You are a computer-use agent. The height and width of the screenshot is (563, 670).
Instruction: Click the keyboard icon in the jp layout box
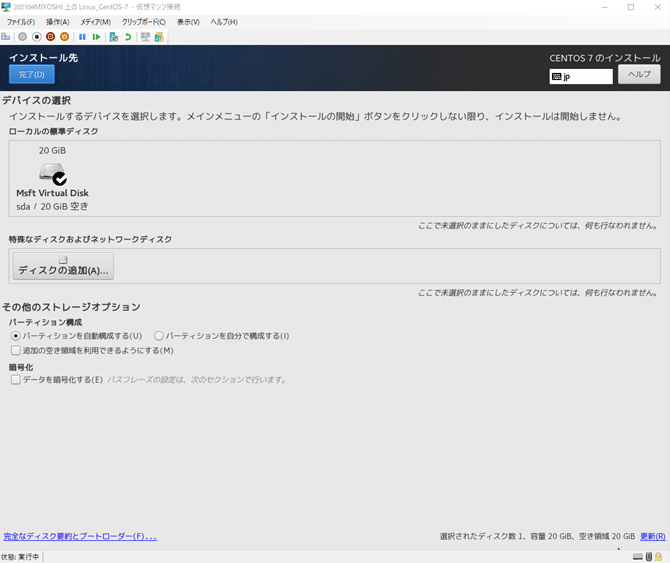(556, 76)
